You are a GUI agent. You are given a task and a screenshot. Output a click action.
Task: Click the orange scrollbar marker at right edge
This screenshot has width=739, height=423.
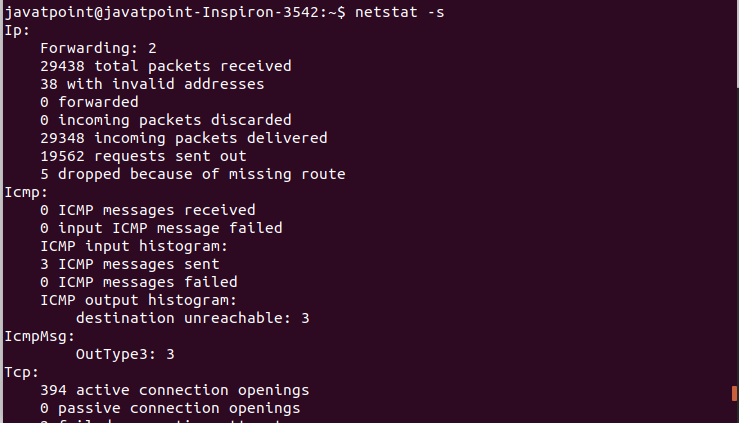tap(733, 394)
